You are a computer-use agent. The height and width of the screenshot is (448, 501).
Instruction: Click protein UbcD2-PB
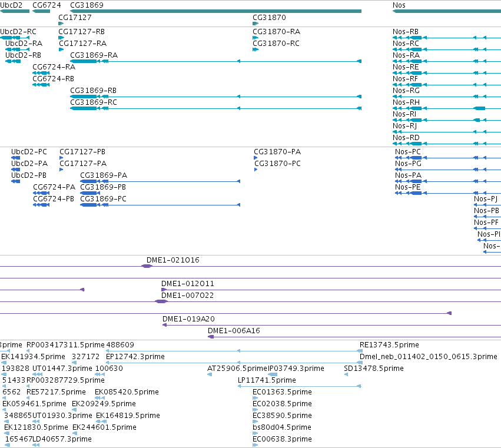(x=29, y=175)
